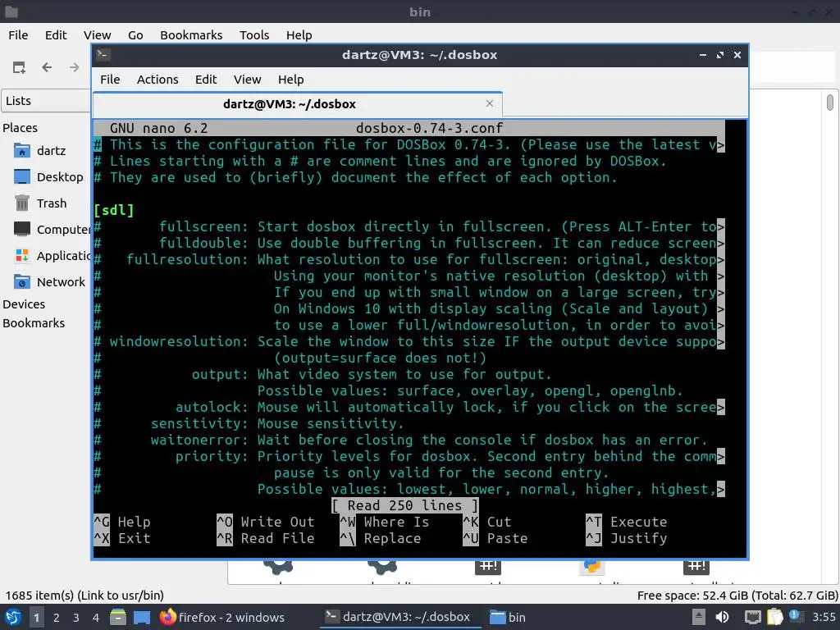Switch to the bin file manager taskbar button

508,617
